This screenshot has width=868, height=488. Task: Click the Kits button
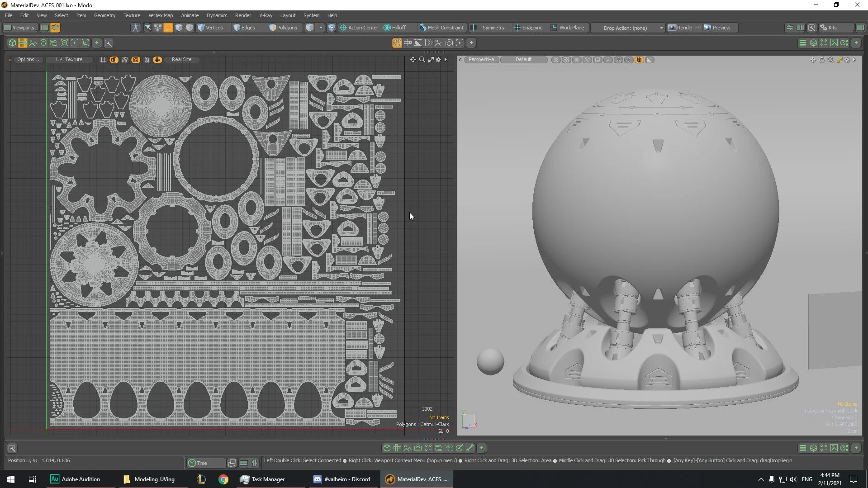pyautogui.click(x=831, y=28)
